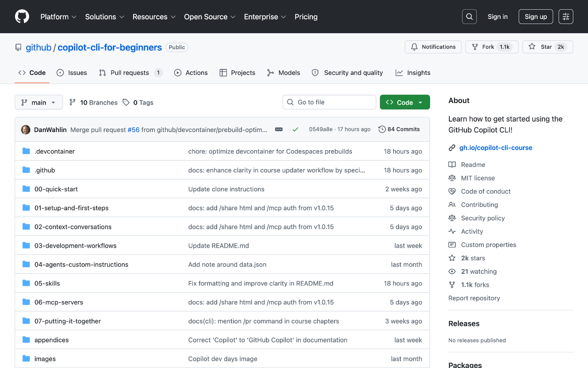Viewport: 588px width, 368px height.
Task: Click the green commit status checkmark
Action: [x=295, y=130]
